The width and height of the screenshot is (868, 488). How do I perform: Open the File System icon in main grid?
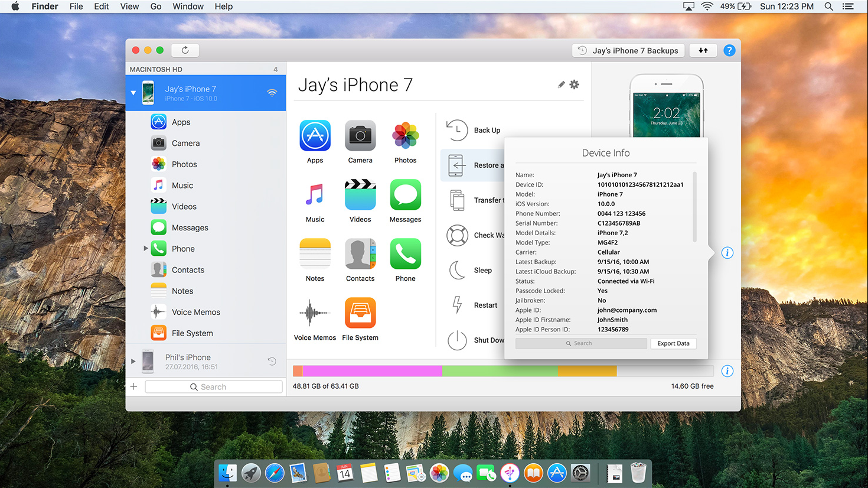point(360,313)
